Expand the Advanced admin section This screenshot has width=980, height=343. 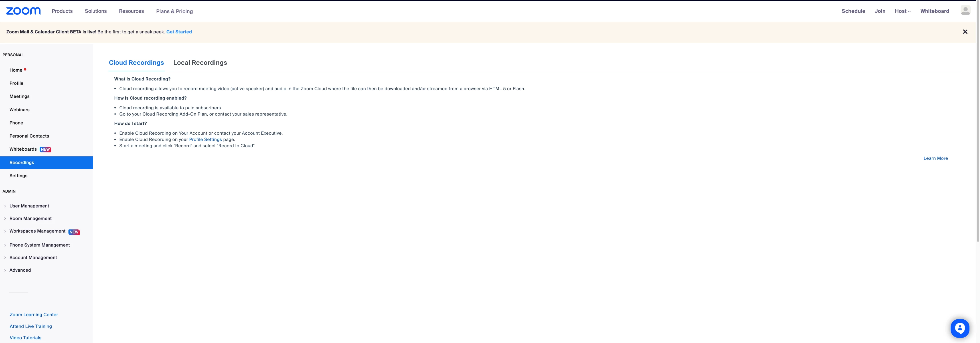click(20, 270)
